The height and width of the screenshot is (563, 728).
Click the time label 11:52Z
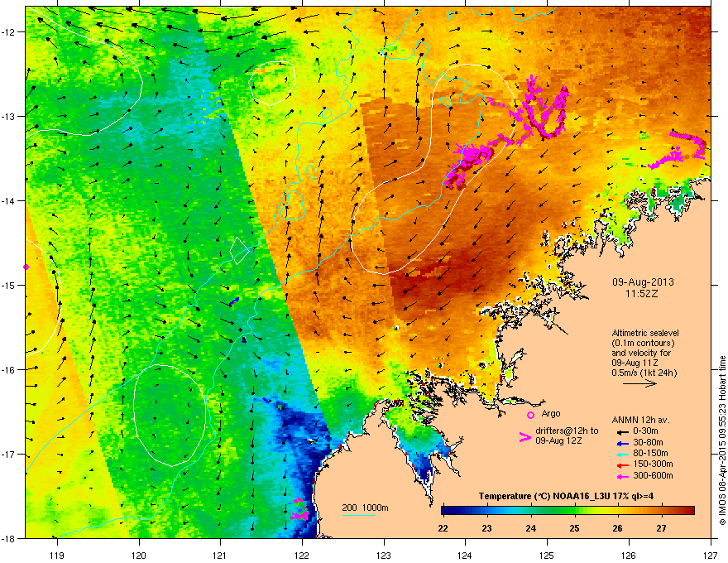[x=642, y=294]
